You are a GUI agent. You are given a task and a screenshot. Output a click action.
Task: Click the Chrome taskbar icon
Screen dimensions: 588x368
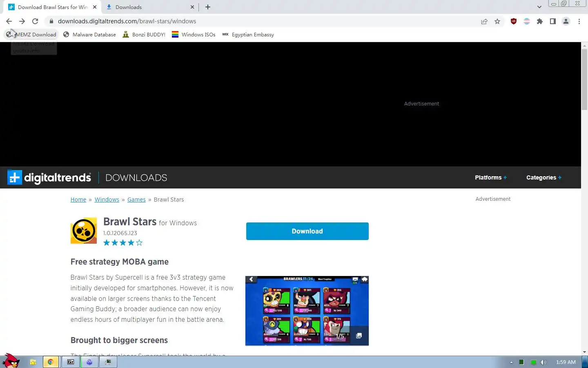coord(51,362)
